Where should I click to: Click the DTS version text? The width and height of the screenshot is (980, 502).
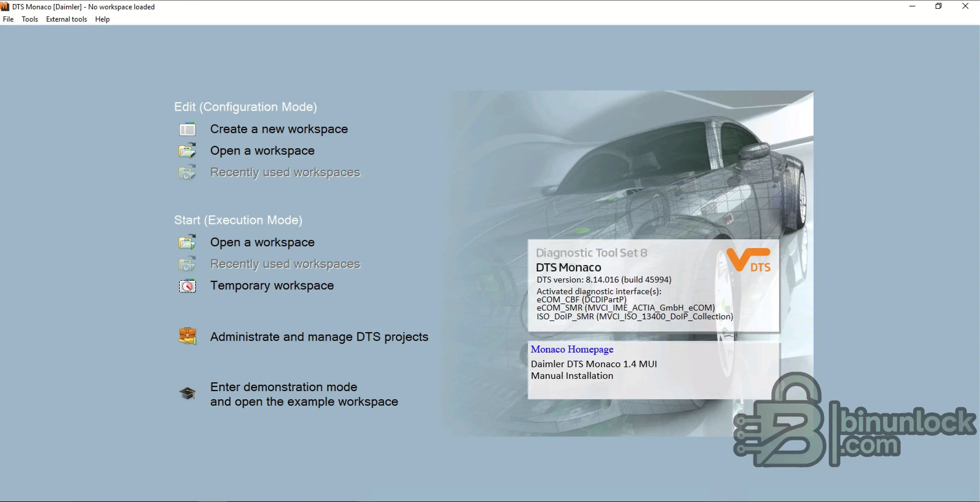pyautogui.click(x=604, y=280)
